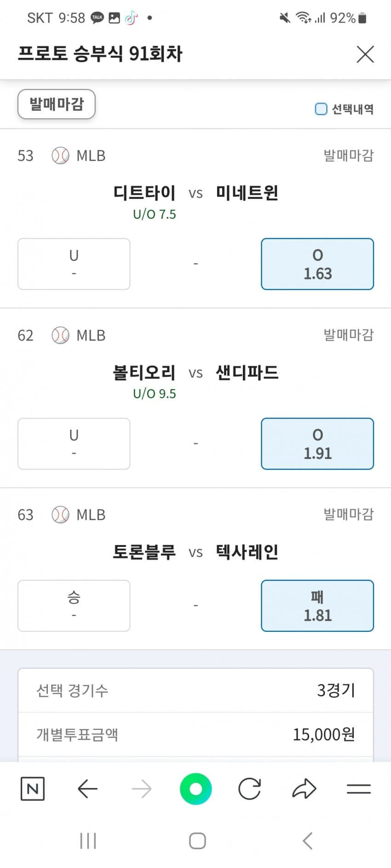Go back with browser back arrow
This screenshot has width=391, height=868.
pyautogui.click(x=87, y=789)
